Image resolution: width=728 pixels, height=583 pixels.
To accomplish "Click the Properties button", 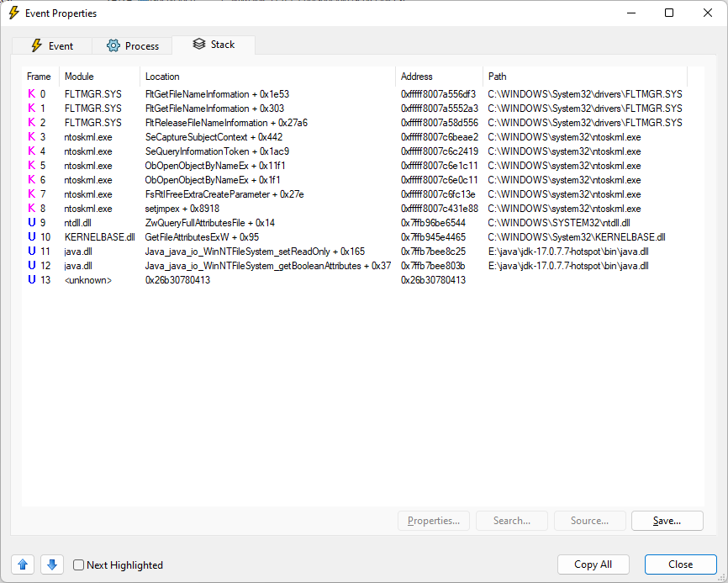I will coord(434,521).
